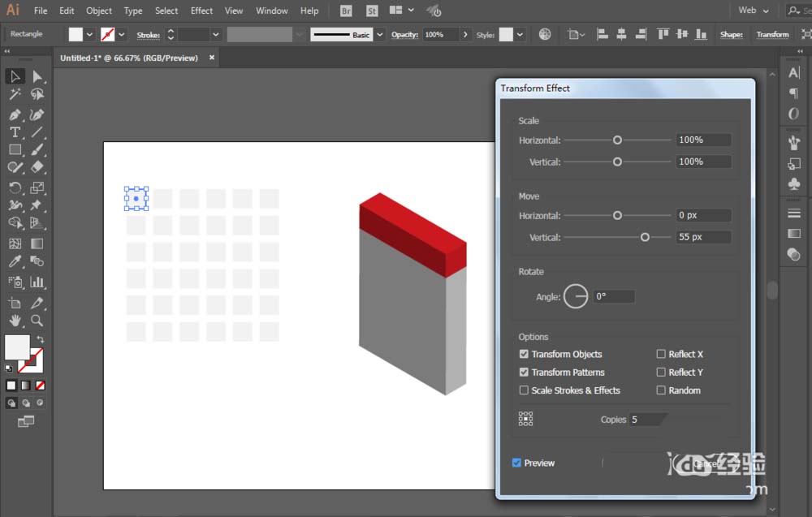812x517 pixels.
Task: Expand the Opacity slider arrow
Action: pos(465,35)
